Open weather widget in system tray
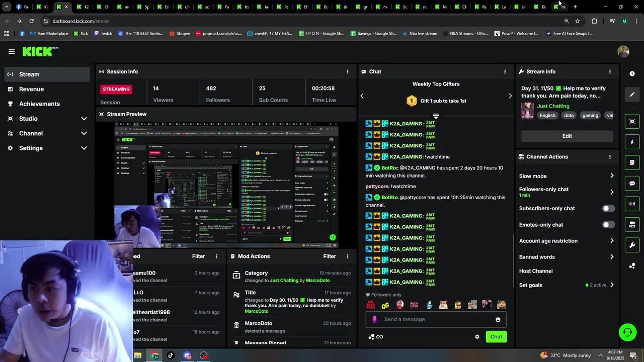644x362 pixels. click(566, 355)
